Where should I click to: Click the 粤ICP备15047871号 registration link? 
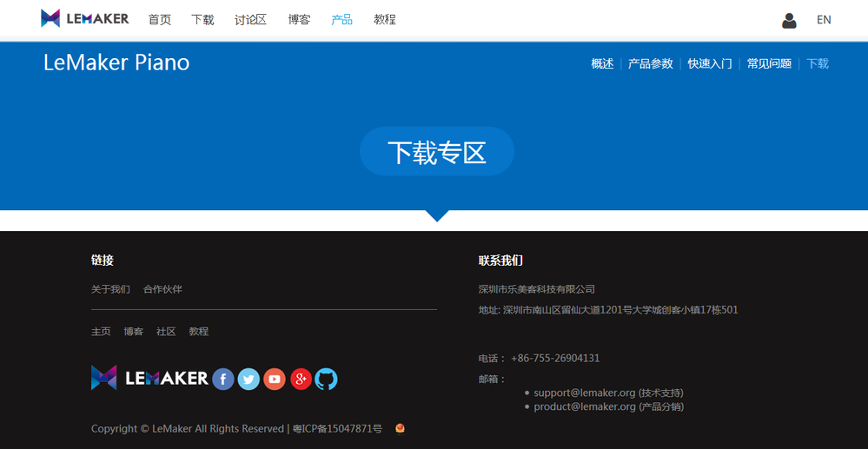tap(337, 429)
